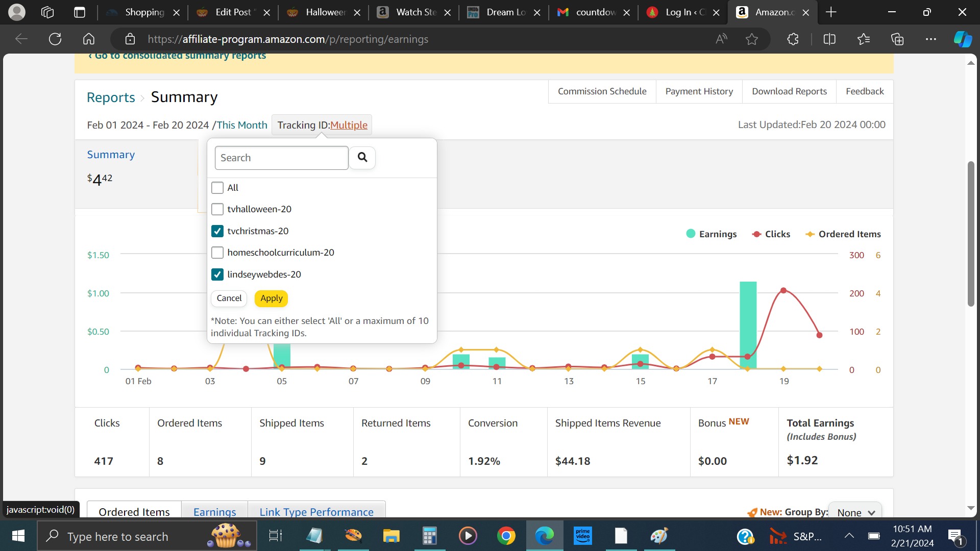Cancel the tracking ID selection
This screenshot has height=551, width=980.
click(229, 298)
